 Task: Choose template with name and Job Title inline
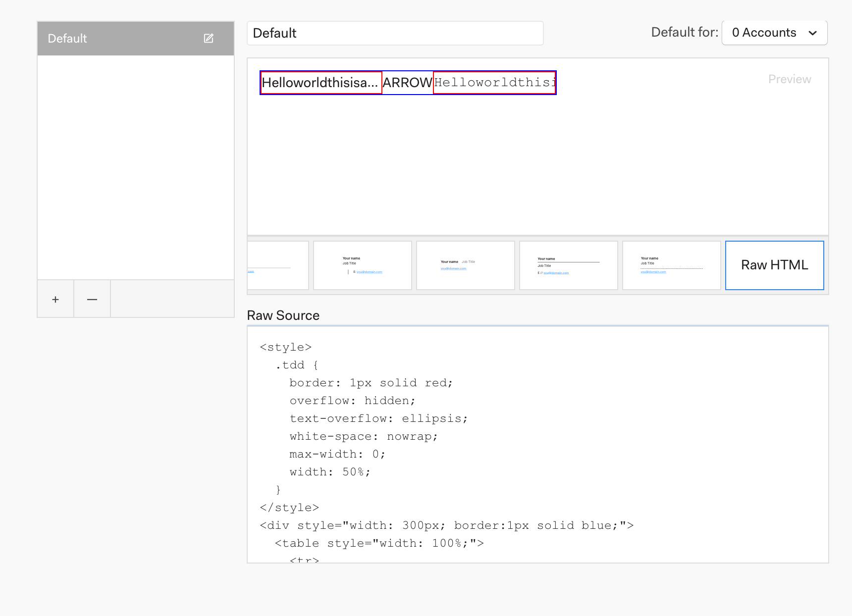[466, 265]
